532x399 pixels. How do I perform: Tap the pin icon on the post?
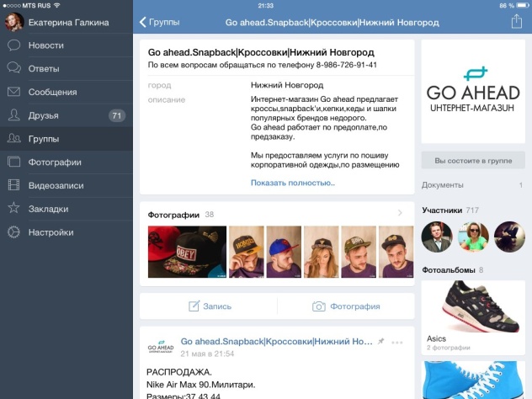click(x=381, y=341)
